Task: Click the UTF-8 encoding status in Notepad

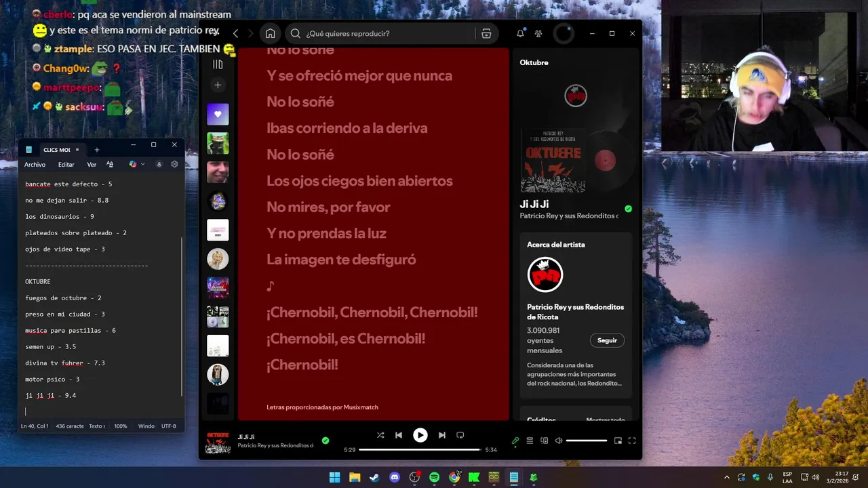Action: tap(169, 426)
